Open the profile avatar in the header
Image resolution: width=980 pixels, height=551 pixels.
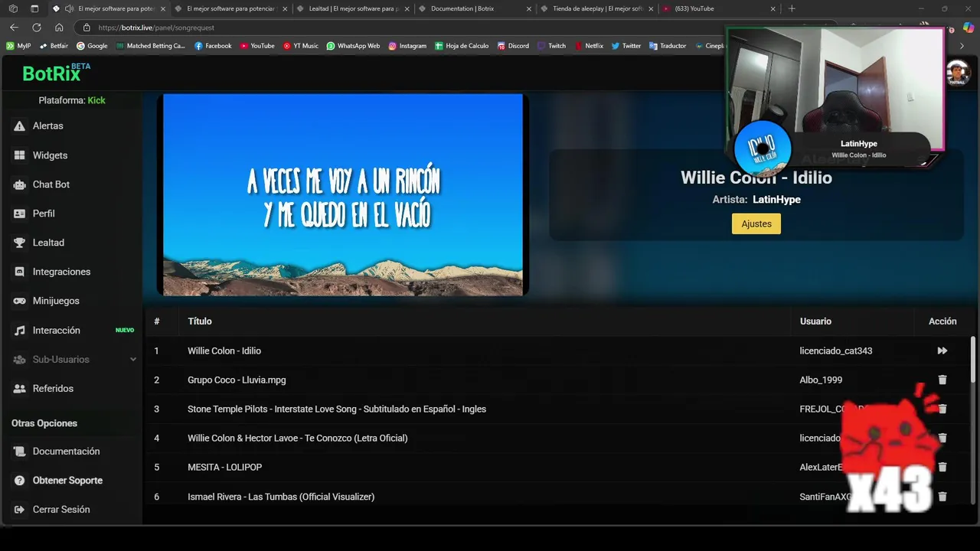(x=957, y=73)
